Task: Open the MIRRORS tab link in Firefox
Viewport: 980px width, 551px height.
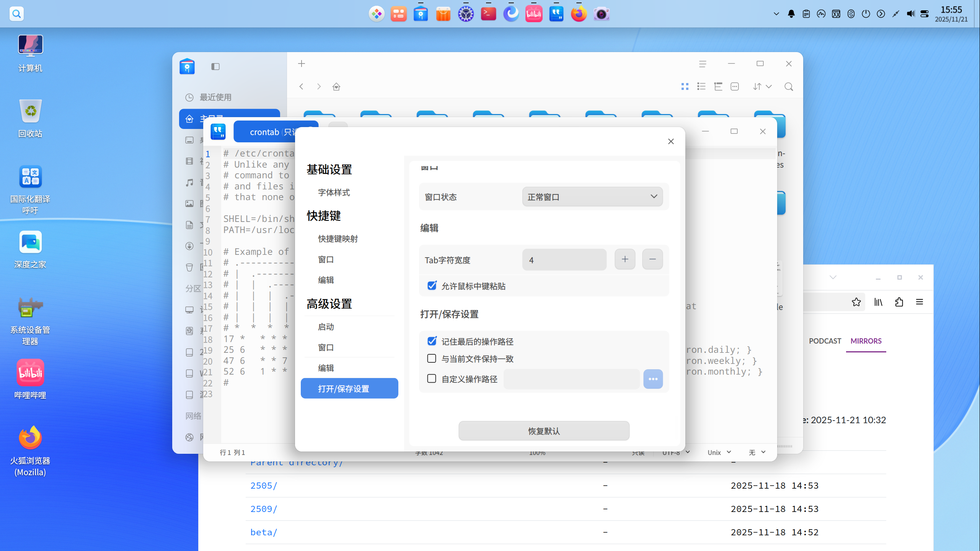Action: click(866, 341)
